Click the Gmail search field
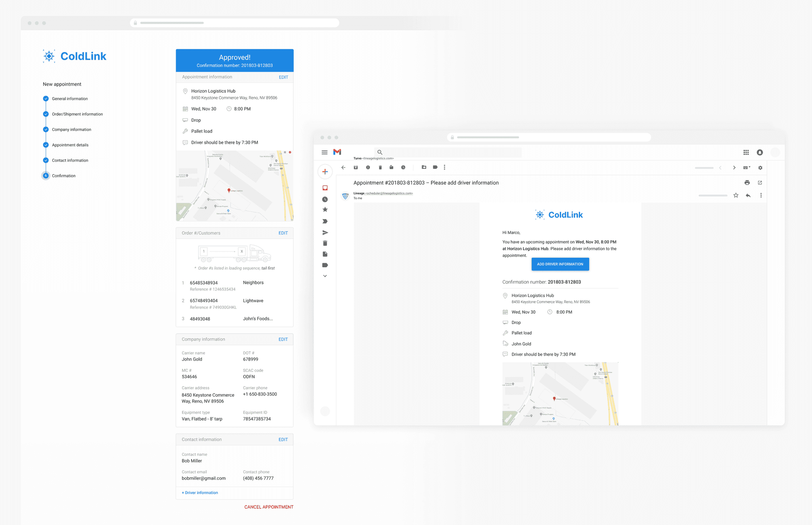This screenshot has width=812, height=525. (x=448, y=152)
